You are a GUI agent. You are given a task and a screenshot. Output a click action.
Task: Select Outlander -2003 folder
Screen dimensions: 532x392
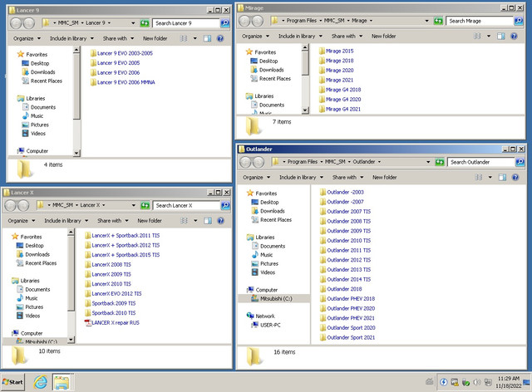point(342,192)
